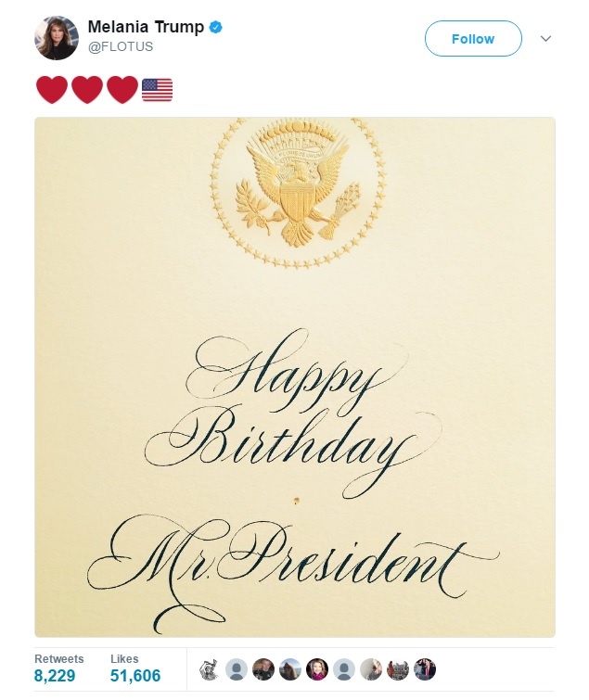Open the sketch-drawing avatar among likers
This screenshot has width=589, height=700.
209,669
